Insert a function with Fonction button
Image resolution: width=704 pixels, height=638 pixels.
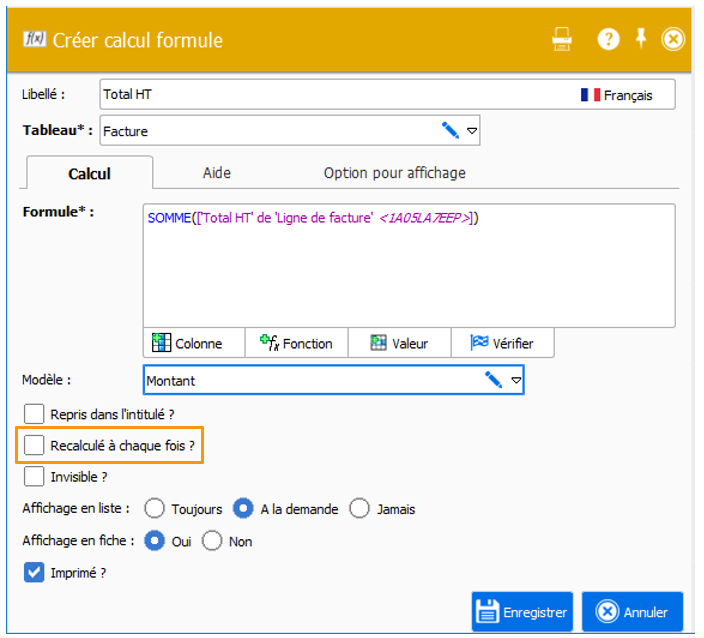pos(297,343)
